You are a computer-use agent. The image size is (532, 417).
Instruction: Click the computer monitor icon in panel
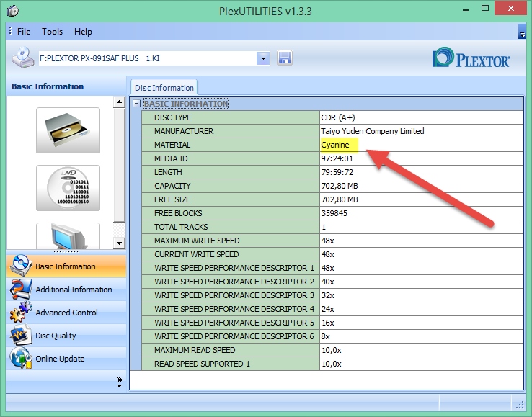[x=68, y=236]
